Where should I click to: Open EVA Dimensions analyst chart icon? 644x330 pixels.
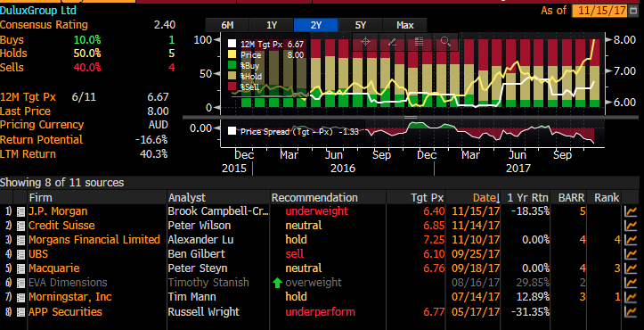pos(630,283)
